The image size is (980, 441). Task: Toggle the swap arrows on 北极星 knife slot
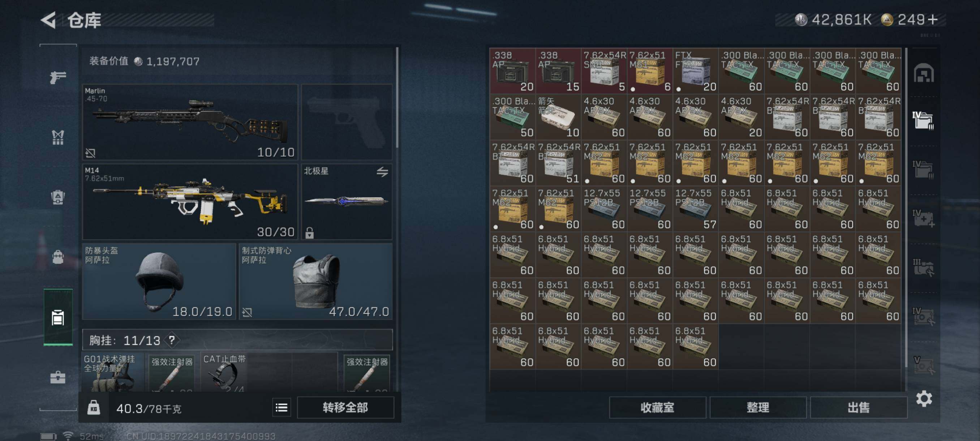click(382, 172)
